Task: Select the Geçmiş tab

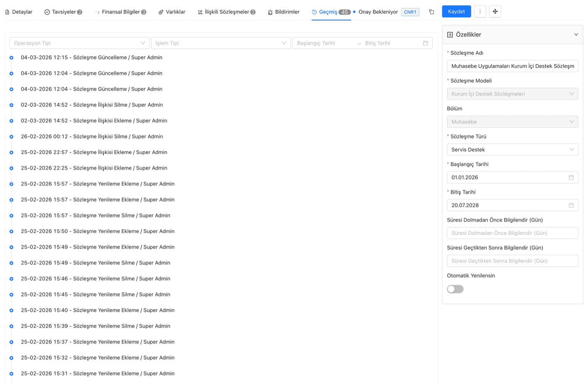Action: coord(331,12)
